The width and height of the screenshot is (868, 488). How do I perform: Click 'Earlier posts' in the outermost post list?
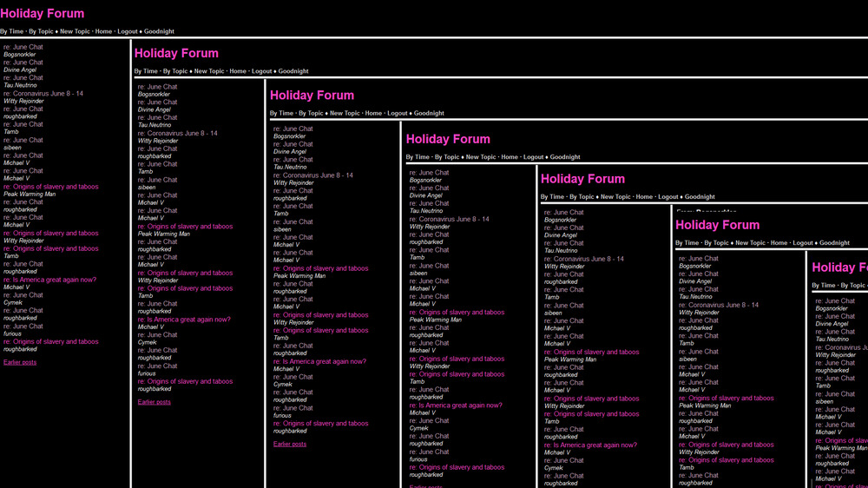coord(20,362)
